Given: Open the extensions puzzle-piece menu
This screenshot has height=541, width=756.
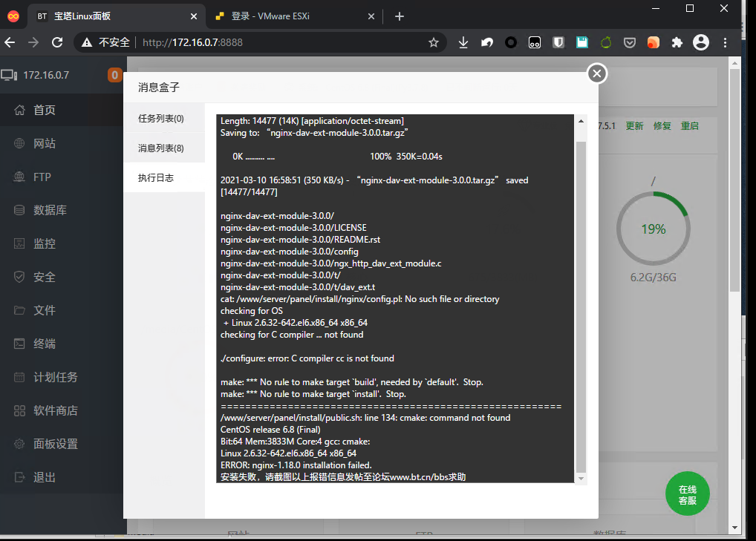Looking at the screenshot, I should (677, 42).
